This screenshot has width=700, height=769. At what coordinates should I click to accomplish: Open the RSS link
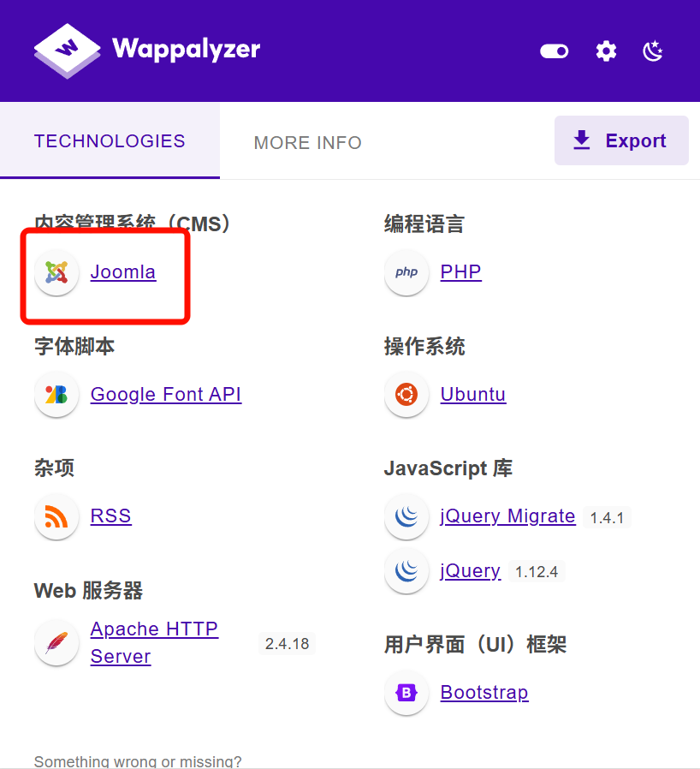(x=110, y=516)
